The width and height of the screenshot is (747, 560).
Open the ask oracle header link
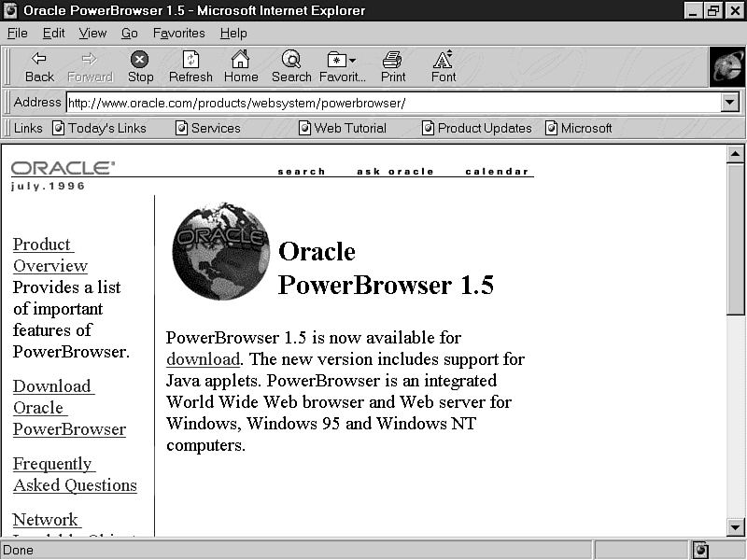[x=395, y=172]
